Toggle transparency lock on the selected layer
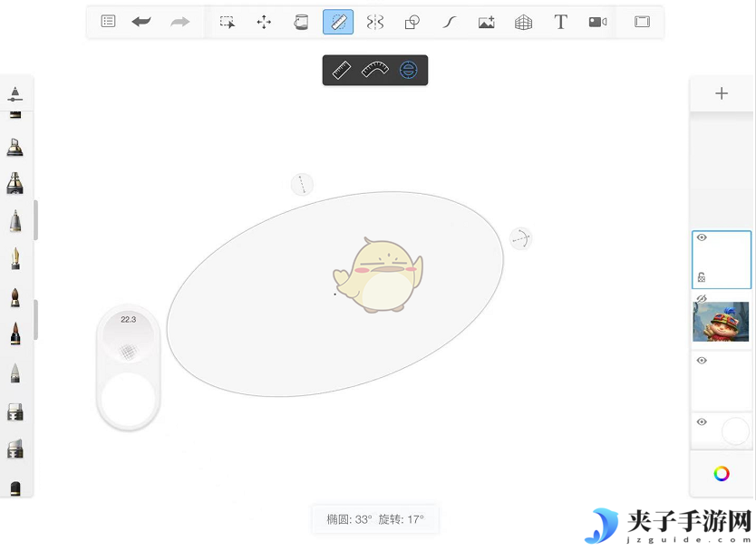This screenshot has height=551, width=756. pos(702,277)
